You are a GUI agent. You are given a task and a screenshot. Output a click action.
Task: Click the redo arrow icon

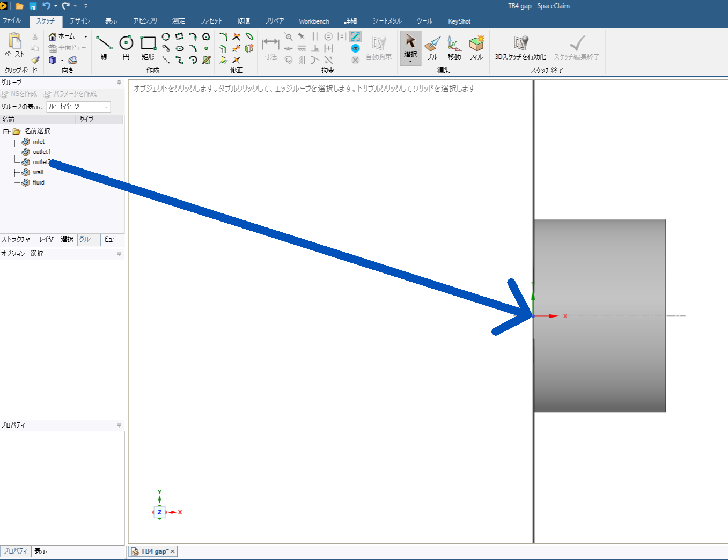(x=66, y=6)
